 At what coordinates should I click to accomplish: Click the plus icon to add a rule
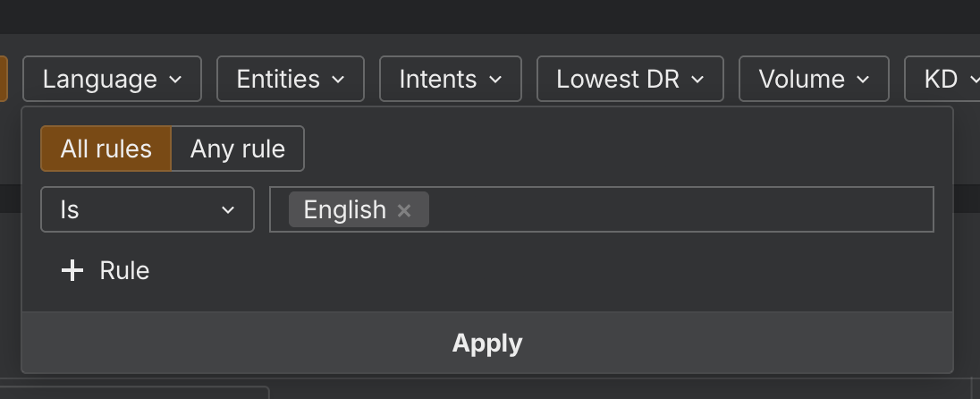click(72, 271)
